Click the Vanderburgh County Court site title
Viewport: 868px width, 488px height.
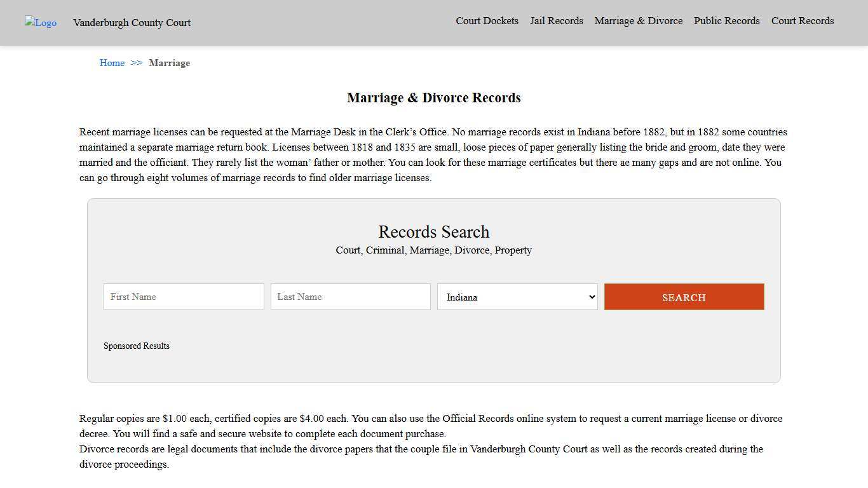pos(132,23)
